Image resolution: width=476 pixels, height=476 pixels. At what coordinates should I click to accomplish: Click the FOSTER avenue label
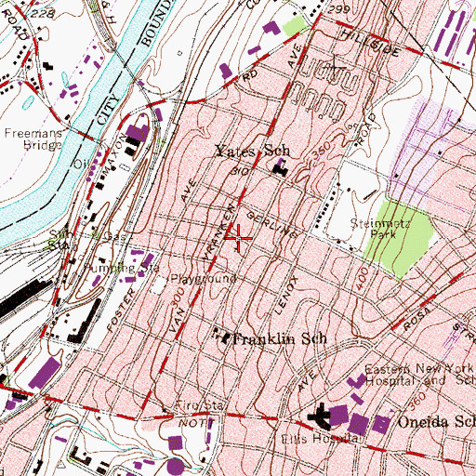pos(121,310)
